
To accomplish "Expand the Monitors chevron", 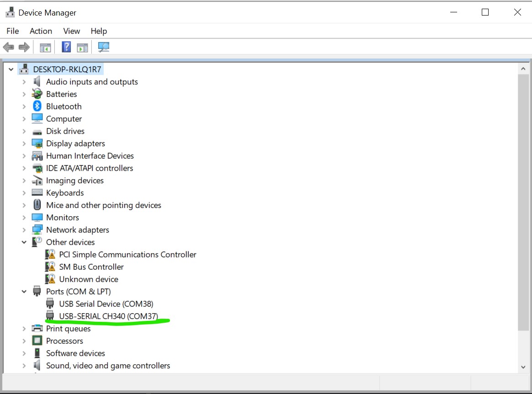I will 24,218.
